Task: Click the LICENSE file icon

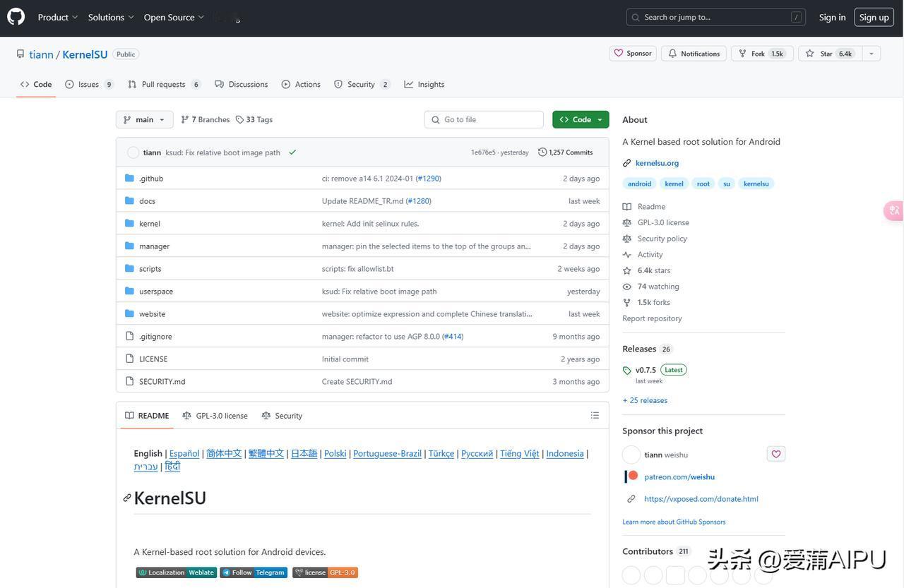Action: tap(129, 359)
